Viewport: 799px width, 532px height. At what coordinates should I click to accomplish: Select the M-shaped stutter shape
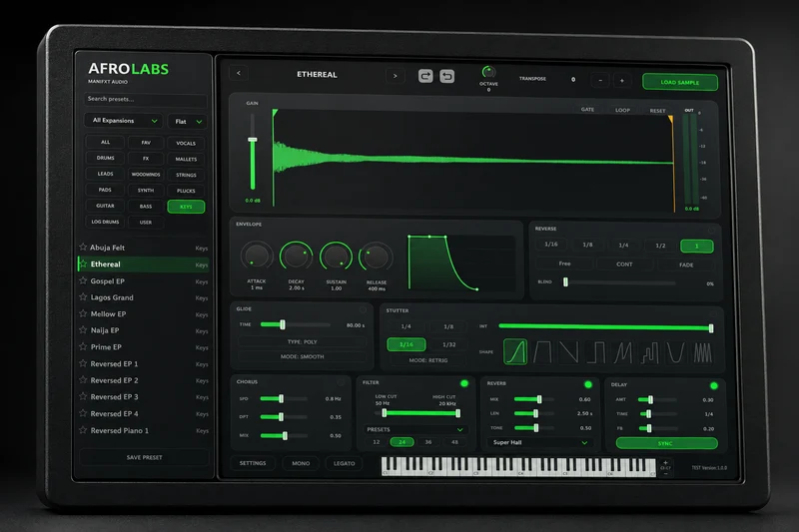click(622, 352)
